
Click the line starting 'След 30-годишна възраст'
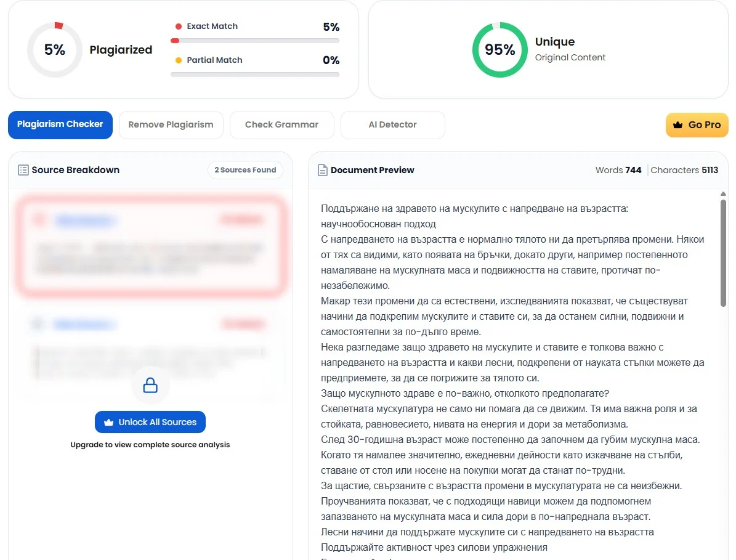pos(510,439)
